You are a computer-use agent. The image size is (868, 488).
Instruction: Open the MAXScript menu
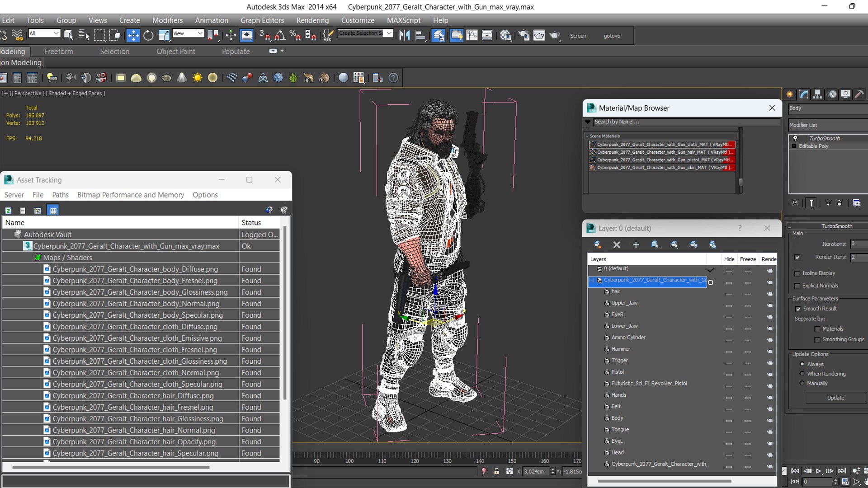(x=404, y=20)
